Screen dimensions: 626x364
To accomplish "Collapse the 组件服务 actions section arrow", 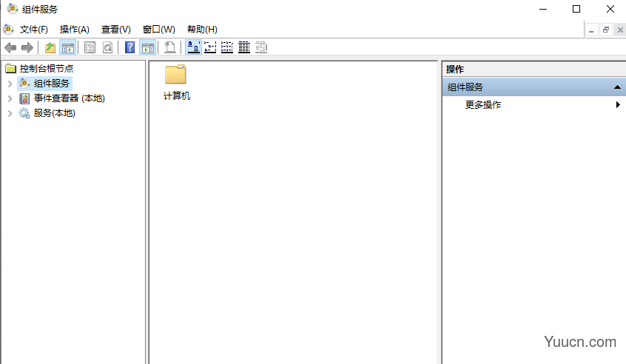I will [617, 87].
